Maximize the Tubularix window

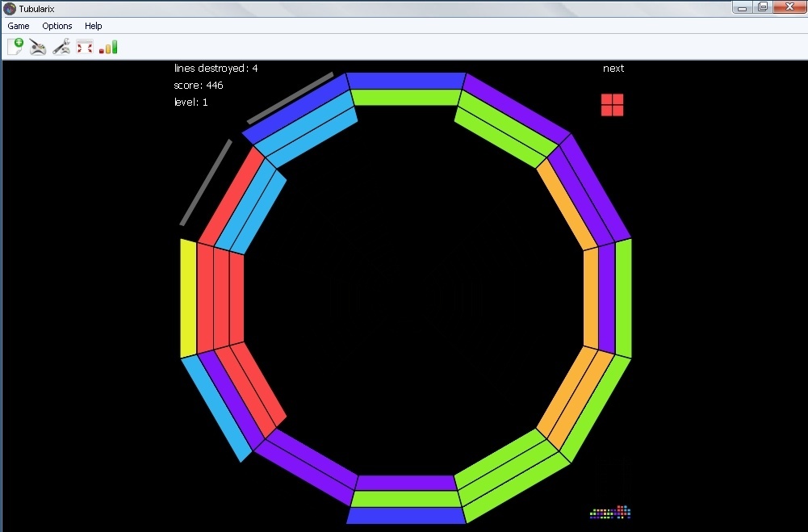point(763,7)
